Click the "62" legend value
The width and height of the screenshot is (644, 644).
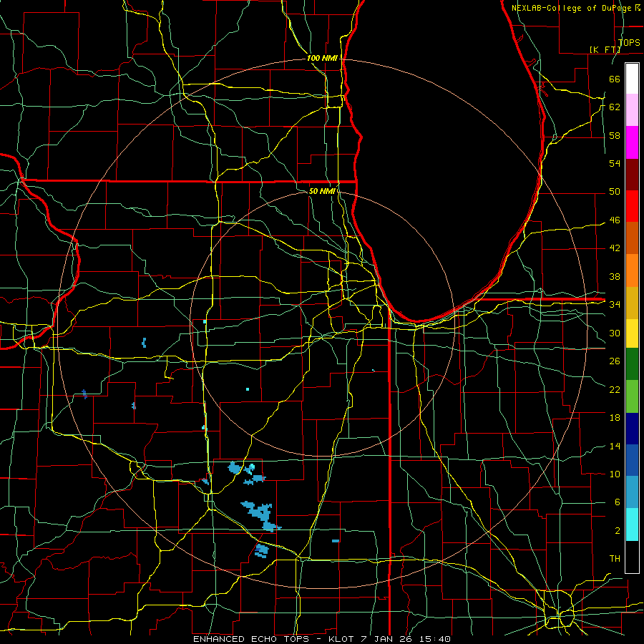(x=615, y=107)
